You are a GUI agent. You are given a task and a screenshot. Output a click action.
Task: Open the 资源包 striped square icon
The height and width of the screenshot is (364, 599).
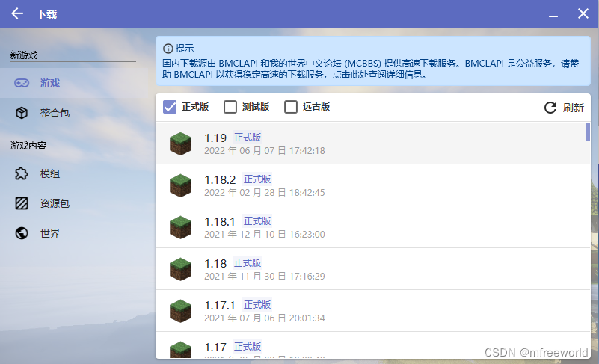pyautogui.click(x=22, y=203)
